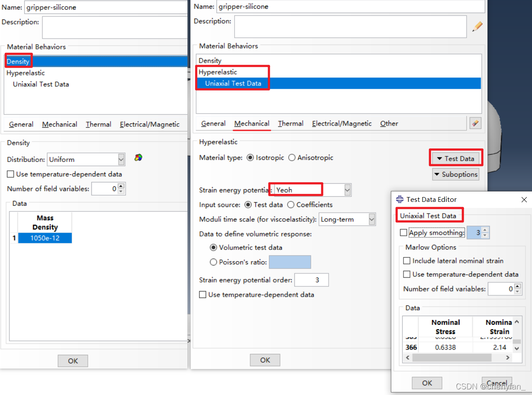Click OK in the Test Data Editor
The width and height of the screenshot is (532, 395).
pyautogui.click(x=427, y=383)
